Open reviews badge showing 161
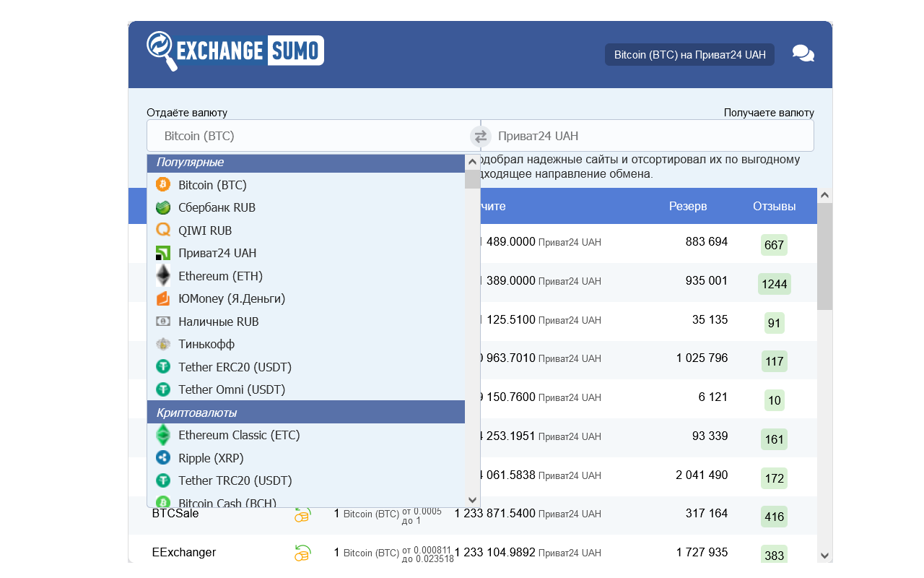 coord(775,439)
